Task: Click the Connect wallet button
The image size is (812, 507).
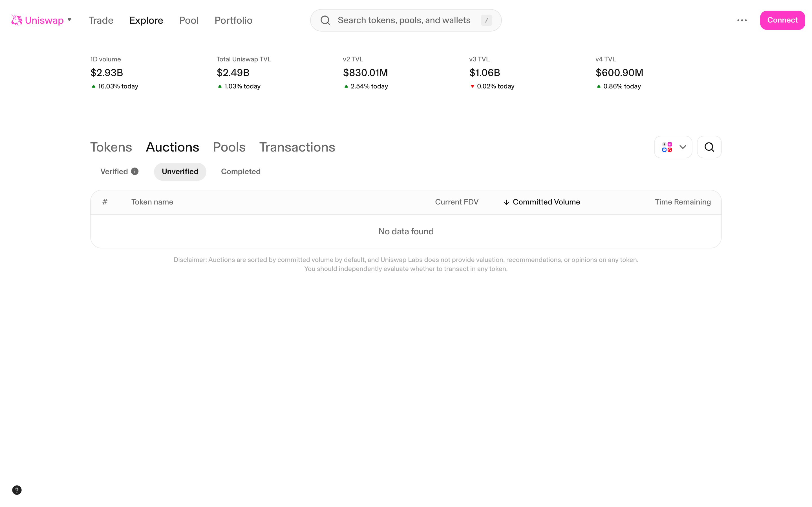Action: (782, 20)
